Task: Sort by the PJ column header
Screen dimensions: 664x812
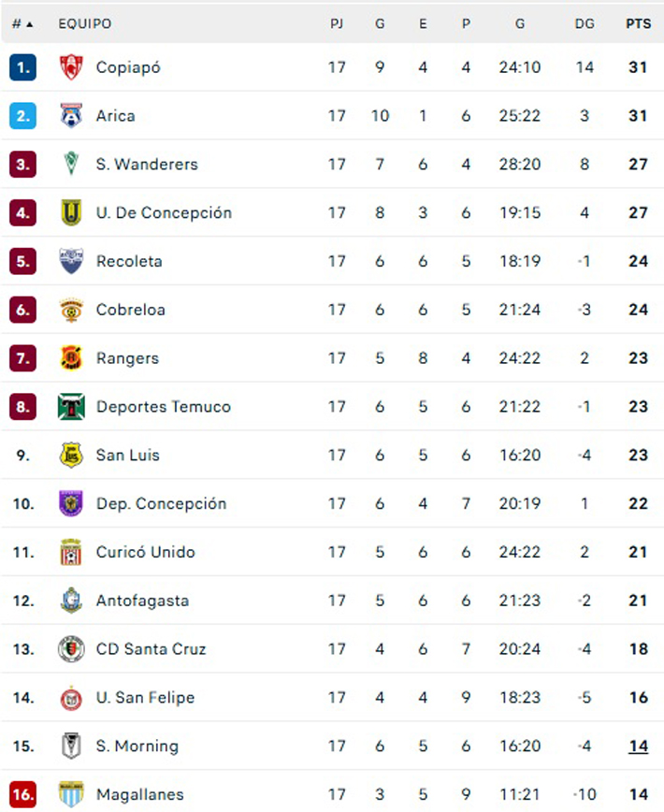Action: [337, 23]
